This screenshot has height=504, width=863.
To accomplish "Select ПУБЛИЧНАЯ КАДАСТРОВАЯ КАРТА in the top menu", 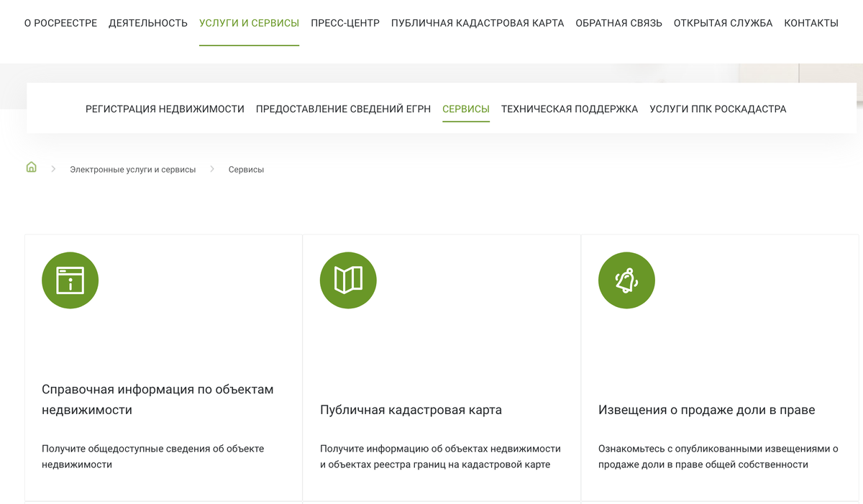I will (477, 22).
